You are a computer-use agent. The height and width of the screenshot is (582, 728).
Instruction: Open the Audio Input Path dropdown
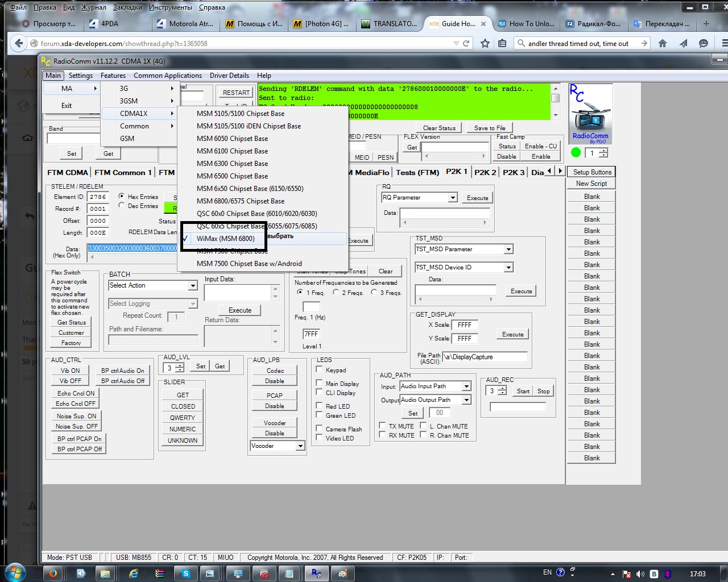click(466, 386)
